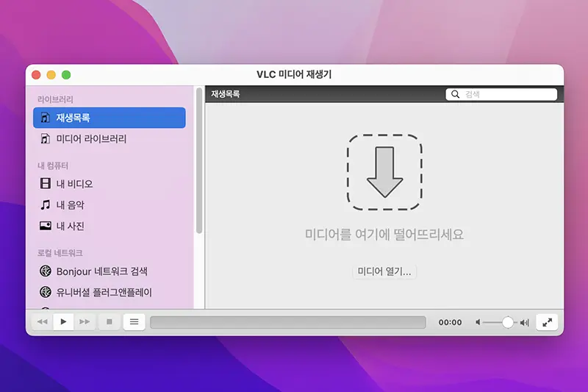Click the Play button
Screen dimensions: 588x392
tap(64, 322)
